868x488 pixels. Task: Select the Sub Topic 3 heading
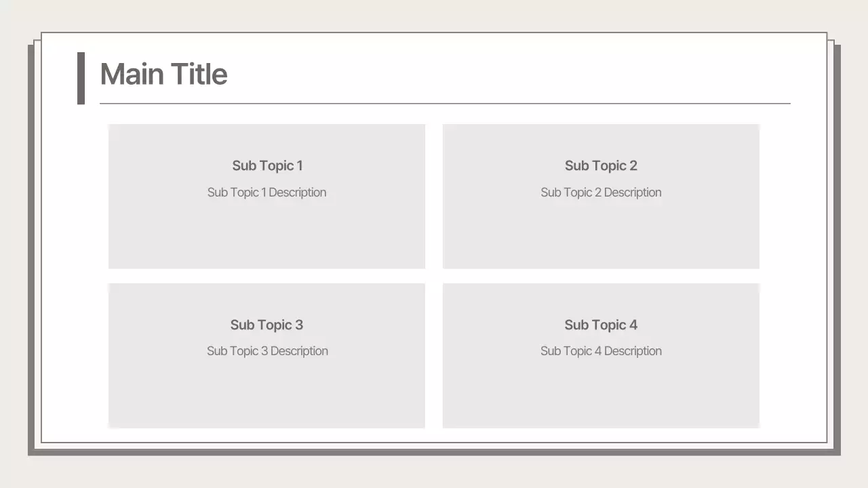click(x=267, y=325)
